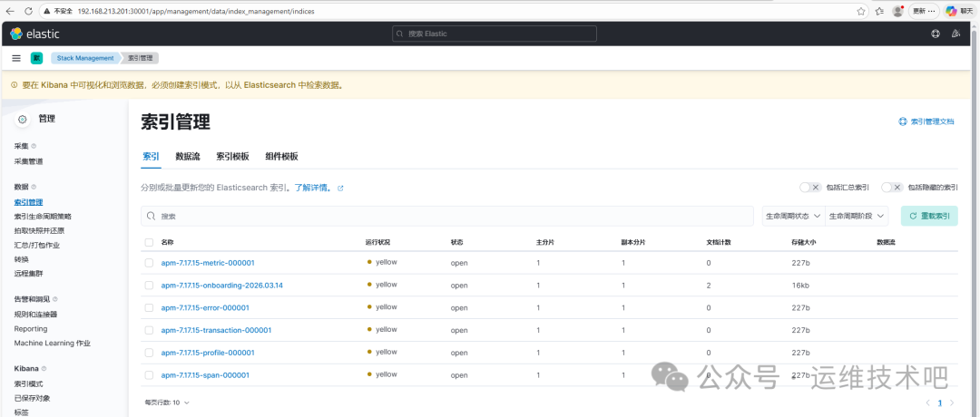Click the browser back arrow
Viewport: 980px width, 417px height.
10,11
